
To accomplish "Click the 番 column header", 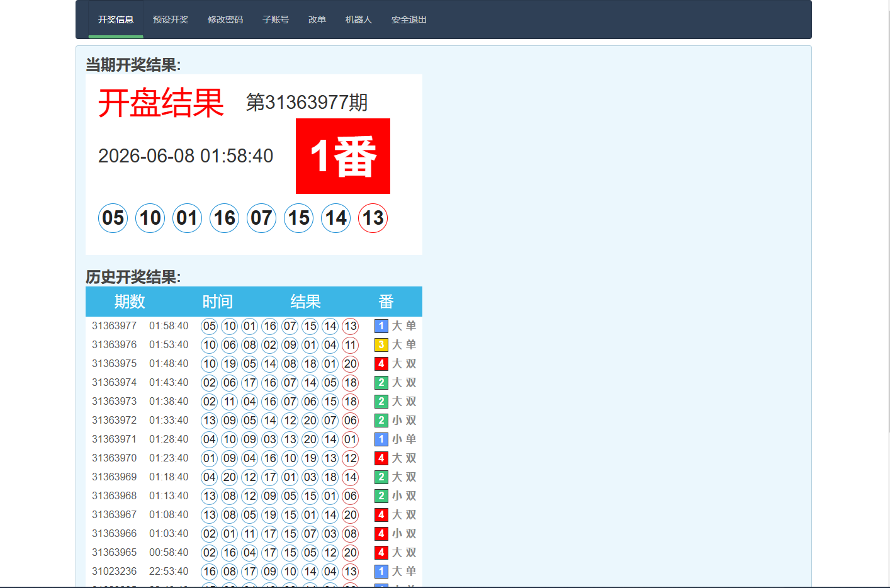I will [x=386, y=302].
